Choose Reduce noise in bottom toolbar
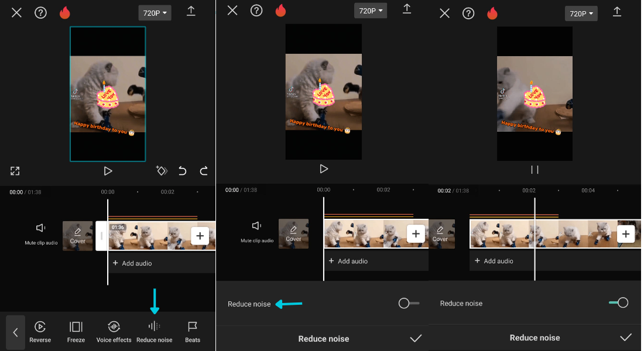The image size is (644, 351). tap(154, 331)
